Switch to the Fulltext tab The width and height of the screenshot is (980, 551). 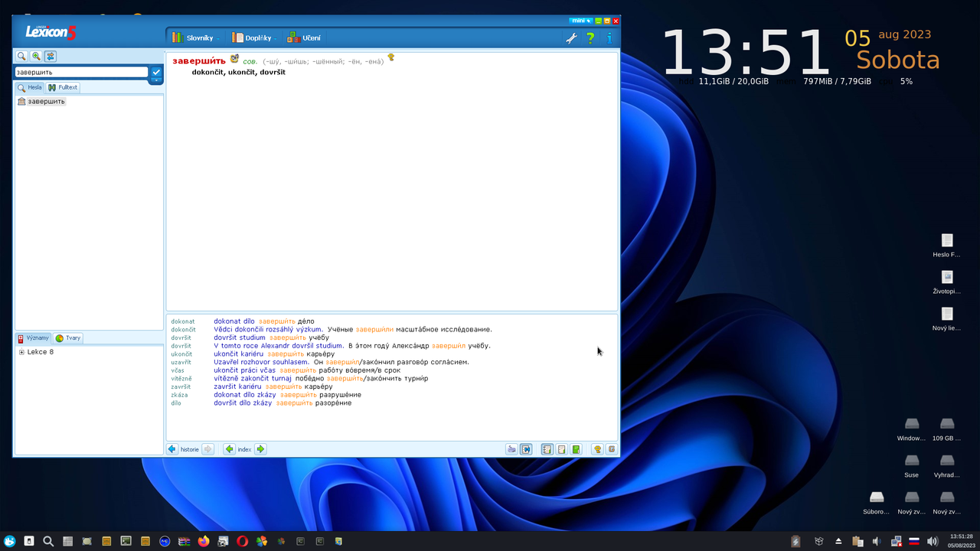(63, 87)
